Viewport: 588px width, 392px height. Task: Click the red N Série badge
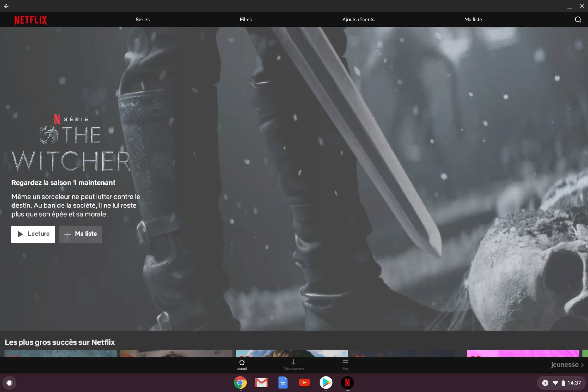pyautogui.click(x=71, y=119)
